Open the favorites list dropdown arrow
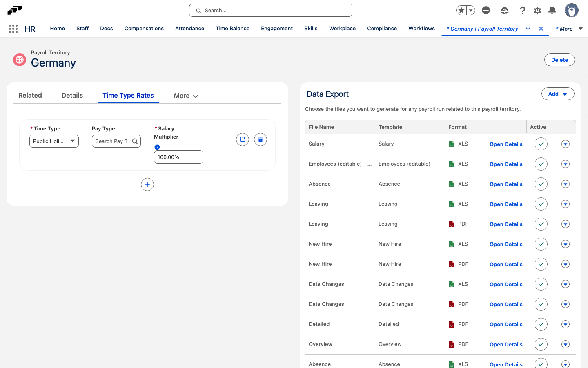The image size is (588, 368). click(471, 10)
